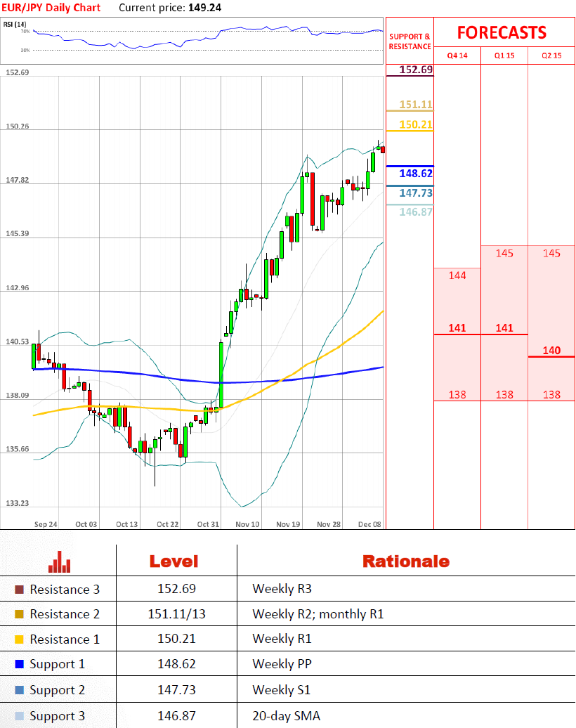The width and height of the screenshot is (576, 728).
Task: Click the 148.62 cell in Level column
Action: tap(176, 664)
